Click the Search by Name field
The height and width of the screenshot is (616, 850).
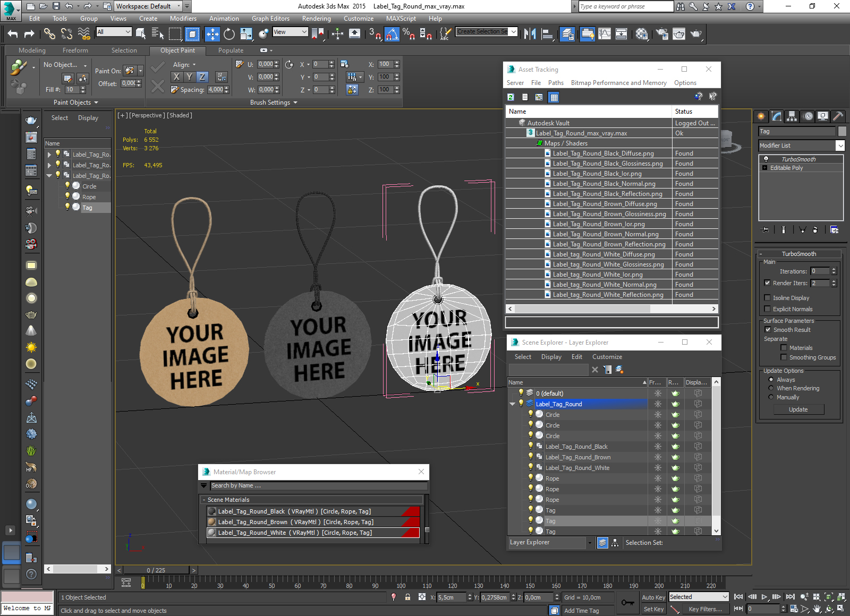pyautogui.click(x=318, y=485)
